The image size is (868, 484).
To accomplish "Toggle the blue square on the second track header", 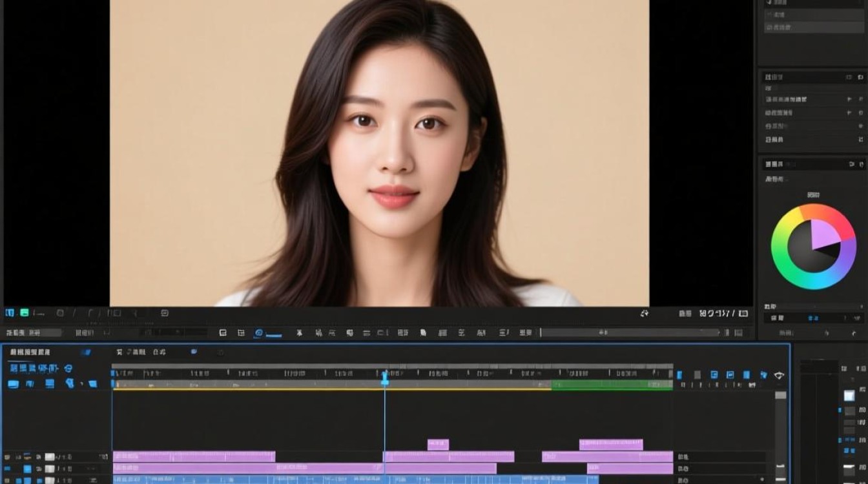I will pyautogui.click(x=27, y=469).
